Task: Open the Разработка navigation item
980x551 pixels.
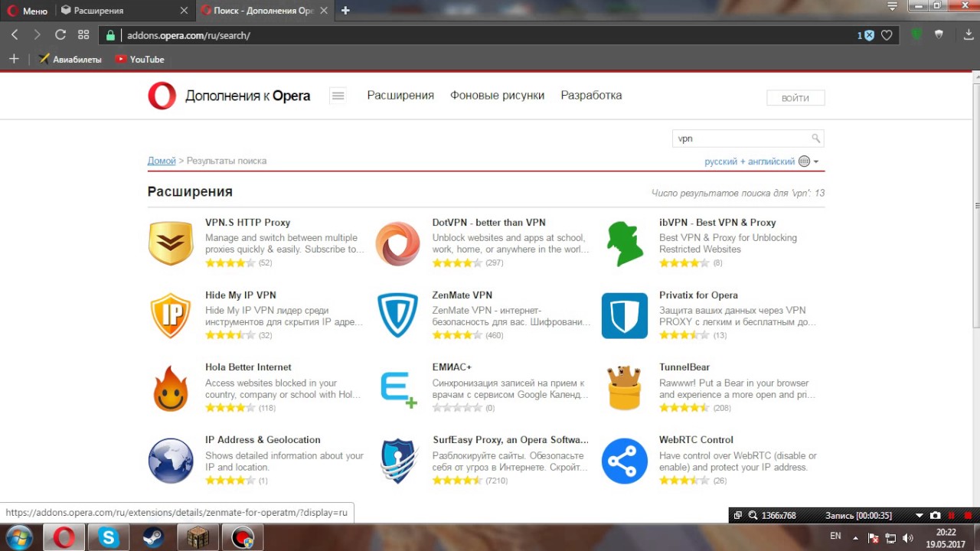Action: point(591,96)
